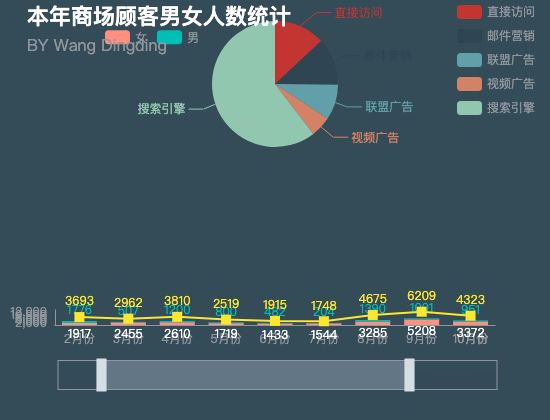The image size is (550, 420).
Task: Toggle 视频广告 legend swatch
Action: (469, 84)
